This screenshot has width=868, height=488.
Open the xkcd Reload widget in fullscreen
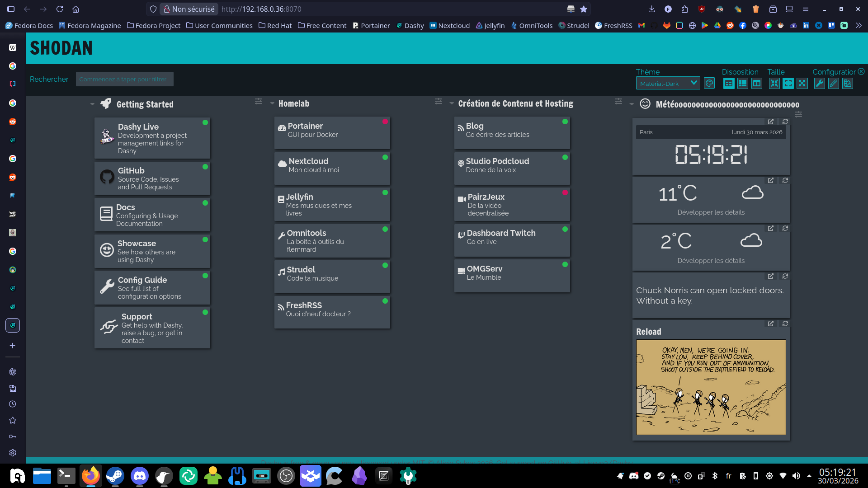771,324
